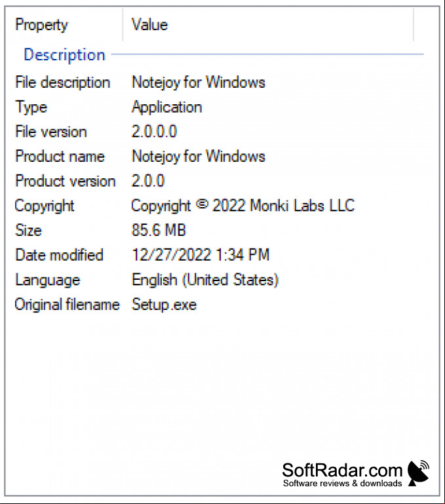The height and width of the screenshot is (504, 445).
Task: Select the File description property label
Action: [x=63, y=83]
